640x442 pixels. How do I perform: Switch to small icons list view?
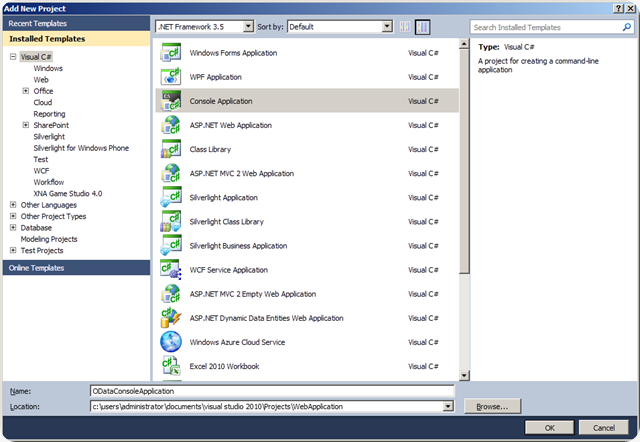click(x=405, y=28)
